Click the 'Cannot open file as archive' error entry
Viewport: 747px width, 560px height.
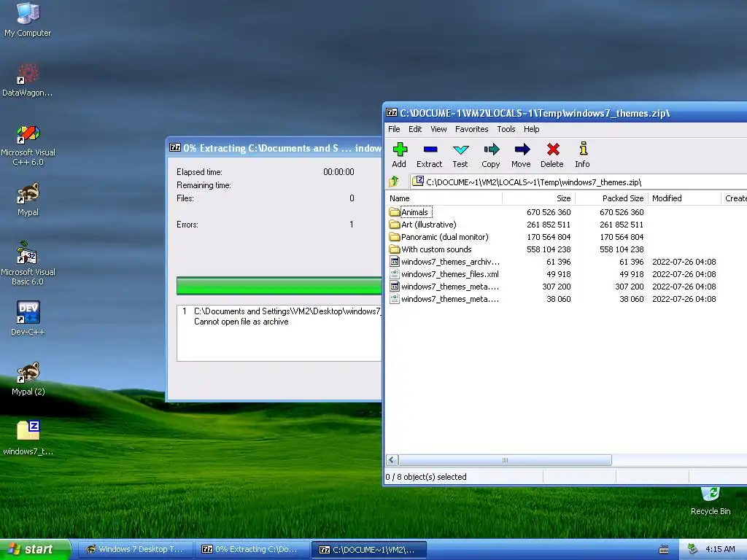(x=241, y=322)
